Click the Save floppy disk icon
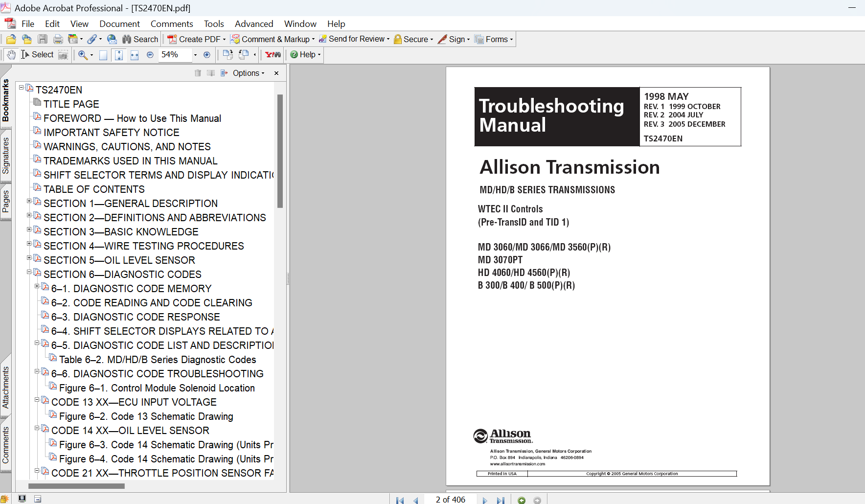865x504 pixels. (43, 39)
